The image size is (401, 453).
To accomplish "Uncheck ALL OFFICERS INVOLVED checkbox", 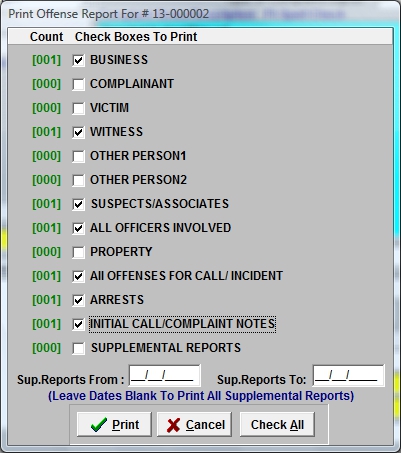I will pos(78,228).
